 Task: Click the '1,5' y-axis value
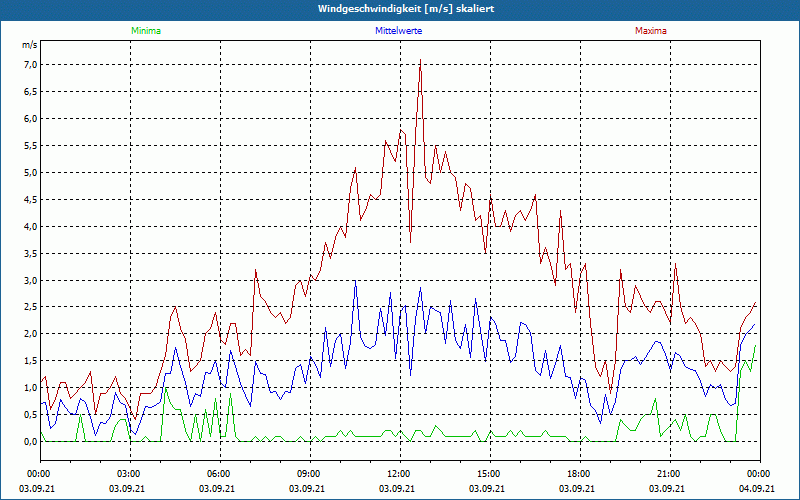click(x=30, y=361)
